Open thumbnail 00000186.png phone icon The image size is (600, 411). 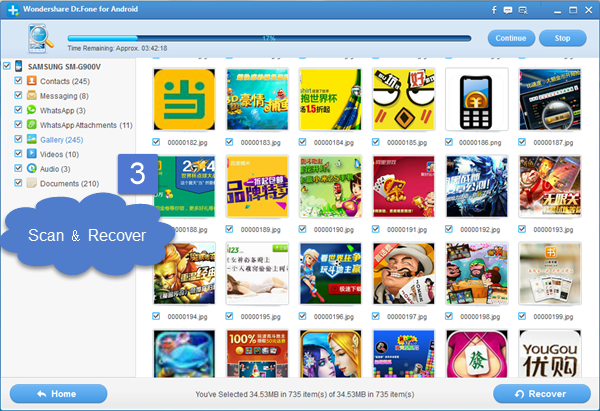(477, 99)
